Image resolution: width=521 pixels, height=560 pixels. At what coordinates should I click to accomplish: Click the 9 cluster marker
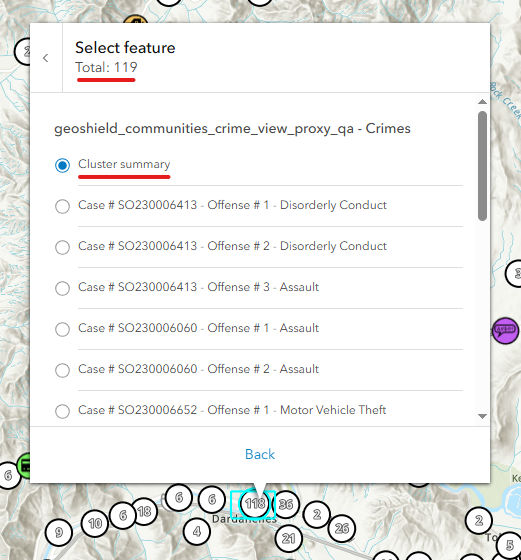click(x=59, y=532)
